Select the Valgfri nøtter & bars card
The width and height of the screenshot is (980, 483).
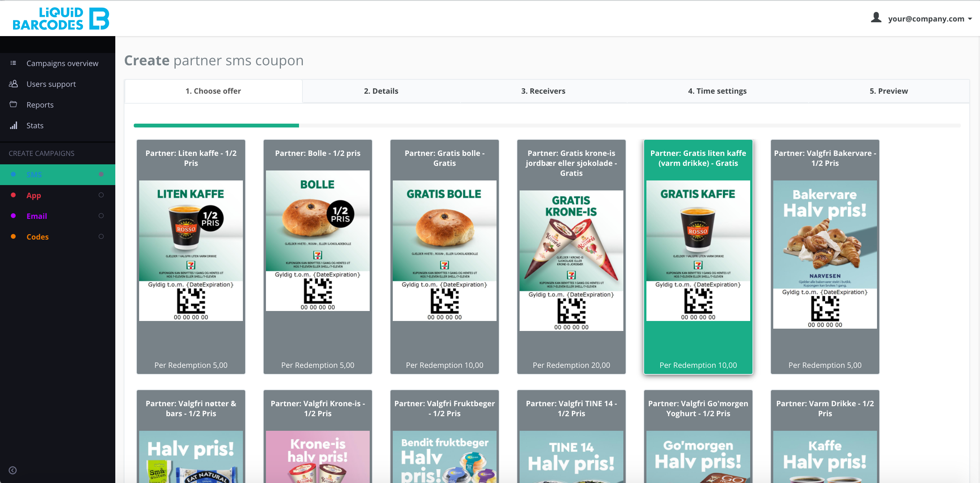[191, 437]
